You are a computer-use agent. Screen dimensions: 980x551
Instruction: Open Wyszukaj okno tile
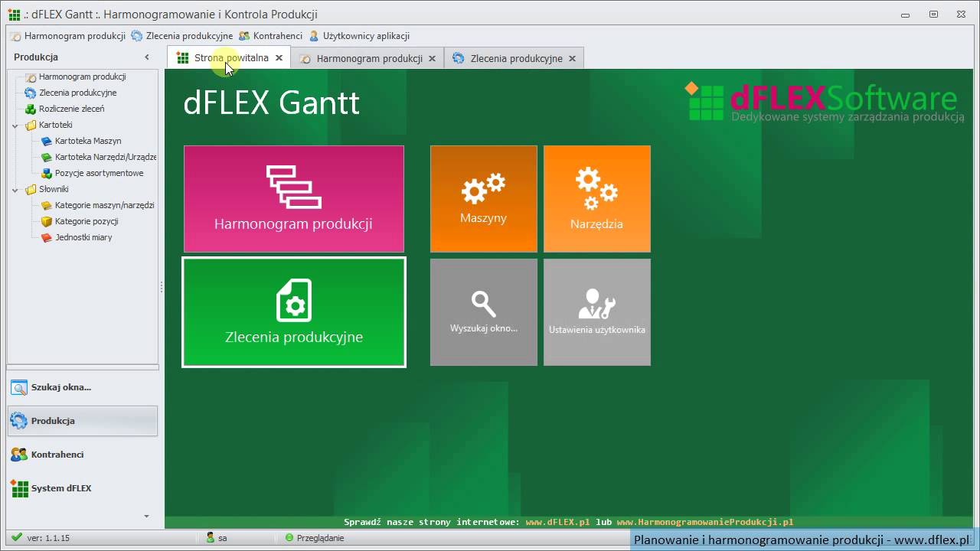(484, 312)
